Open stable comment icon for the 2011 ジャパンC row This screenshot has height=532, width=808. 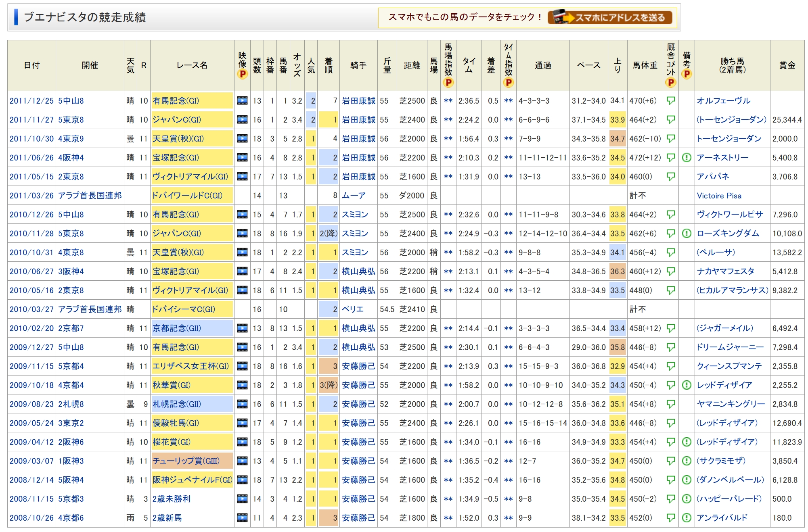[670, 120]
